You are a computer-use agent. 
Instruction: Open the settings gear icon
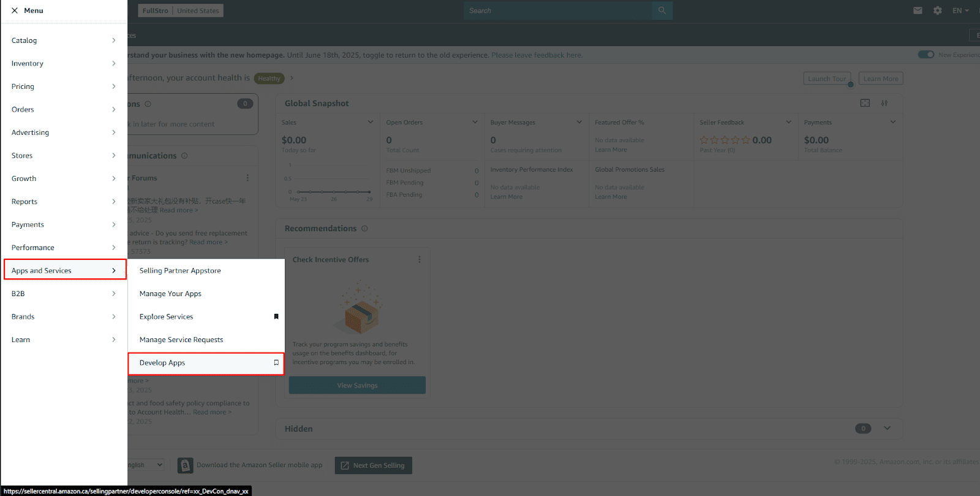click(x=938, y=10)
